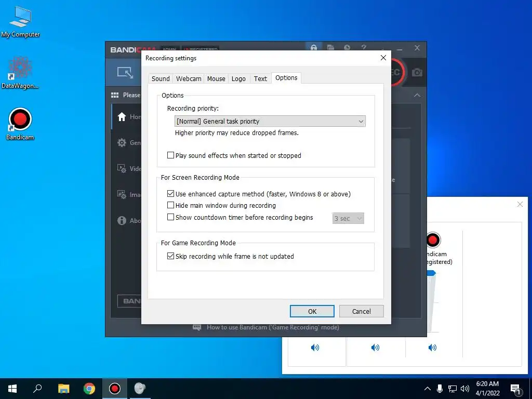Mute Bandicam in the Volume Mixer

(432, 348)
